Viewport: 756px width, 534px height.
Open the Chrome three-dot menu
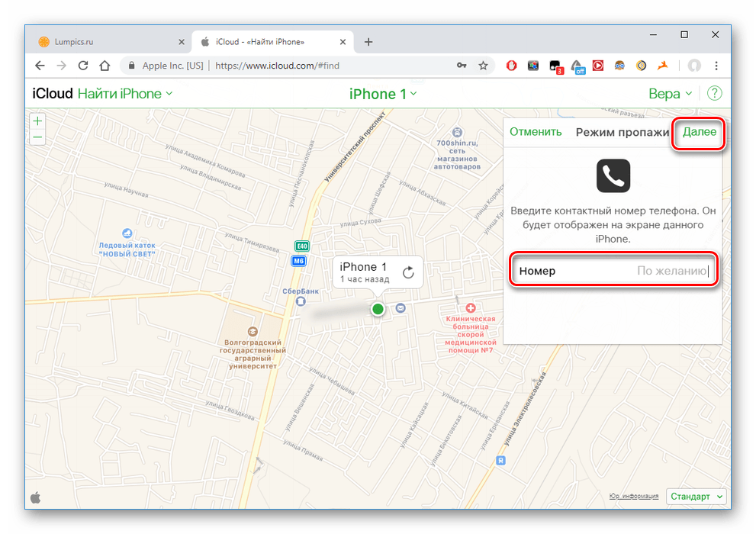pos(716,66)
